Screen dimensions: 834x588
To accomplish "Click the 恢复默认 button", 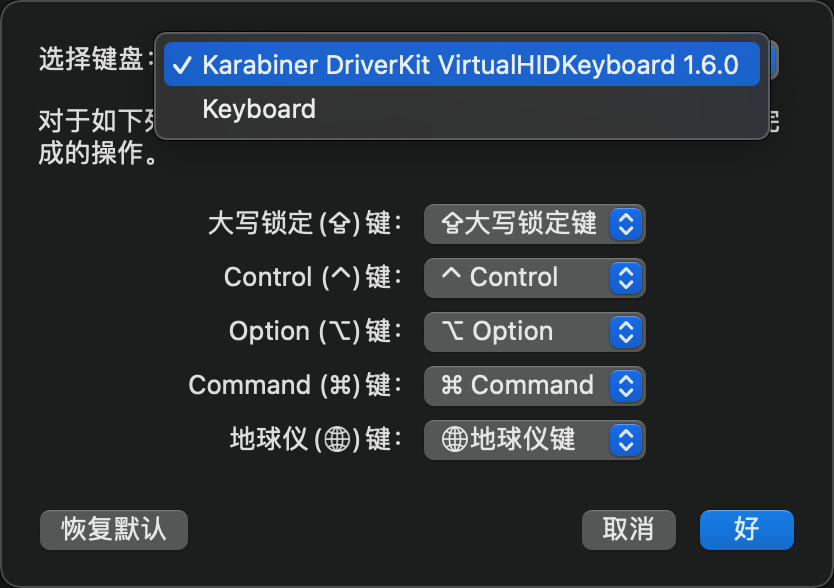I will click(114, 529).
